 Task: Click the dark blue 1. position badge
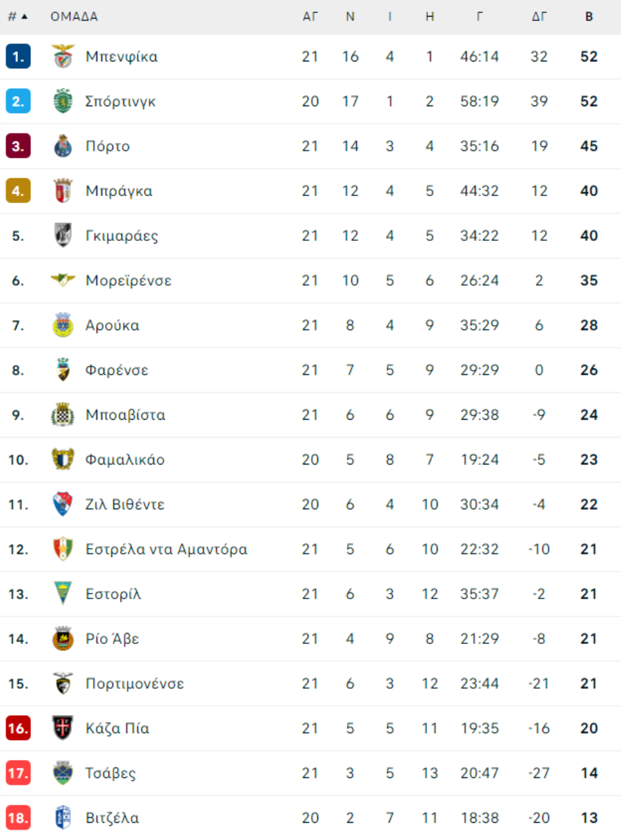[18, 57]
